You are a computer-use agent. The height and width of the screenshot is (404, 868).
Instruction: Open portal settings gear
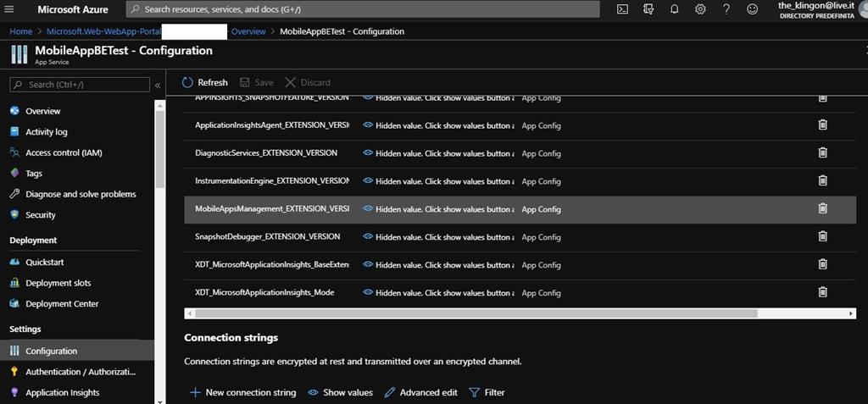click(700, 8)
